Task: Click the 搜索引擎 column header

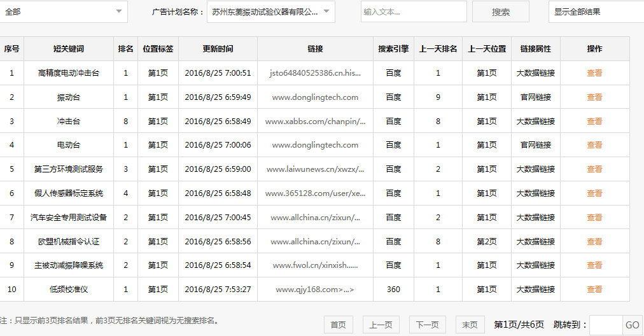Action: click(393, 49)
